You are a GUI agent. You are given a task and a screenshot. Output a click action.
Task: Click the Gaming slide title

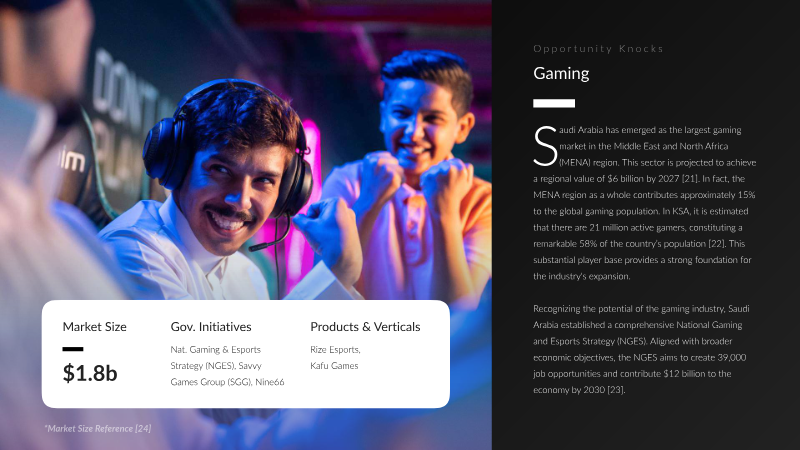561,73
